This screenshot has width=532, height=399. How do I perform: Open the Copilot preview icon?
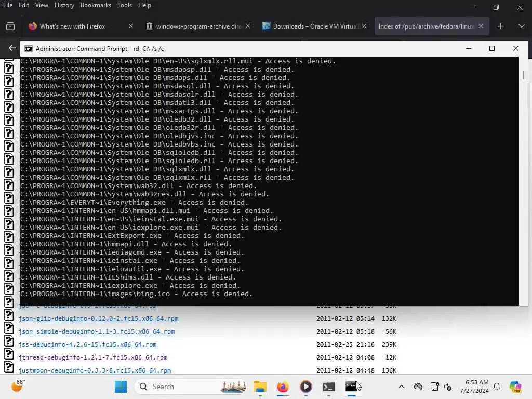(515, 387)
